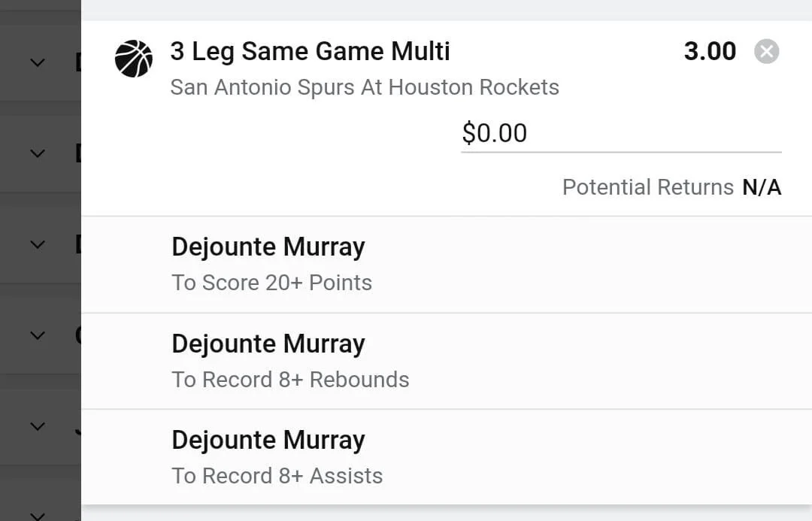Click the N/A potential returns value

coord(762,187)
